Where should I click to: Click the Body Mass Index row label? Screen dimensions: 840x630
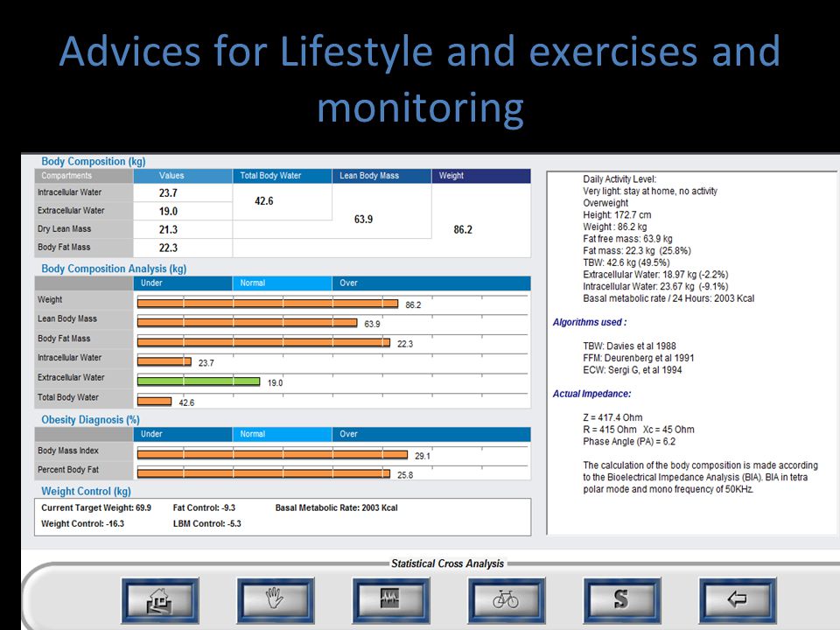click(x=68, y=451)
